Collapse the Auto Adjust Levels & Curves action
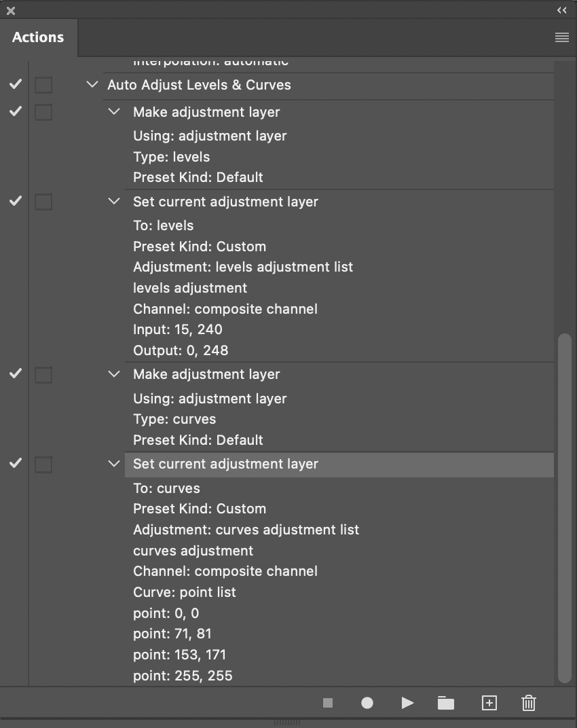 point(92,85)
